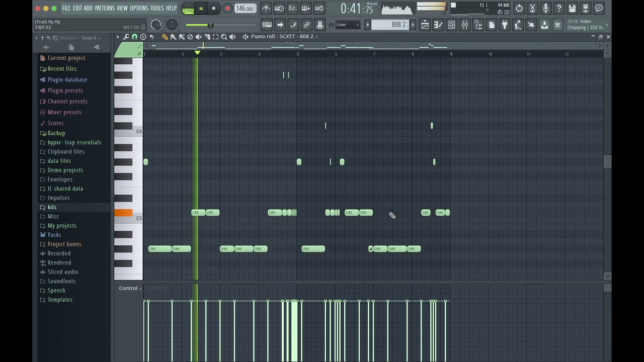Toggle the metronome icon
644x362 pixels.
(x=266, y=9)
